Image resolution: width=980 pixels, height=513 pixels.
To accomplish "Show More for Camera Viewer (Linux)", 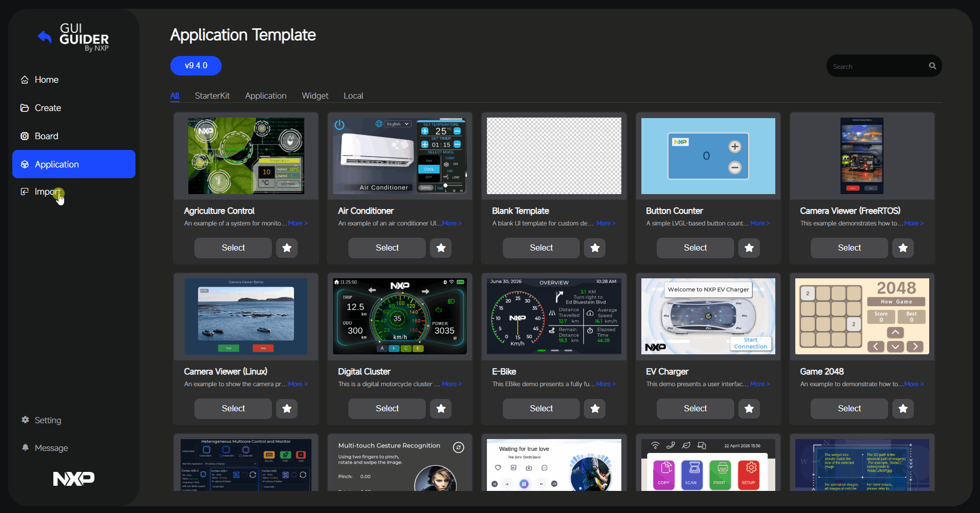I will coord(298,384).
